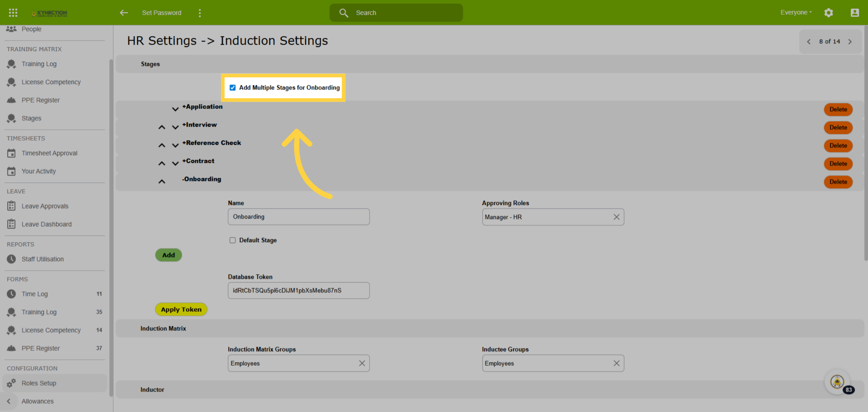Click the sidebar scrollbar
Viewport: 868px width, 412px height.
click(x=111, y=228)
